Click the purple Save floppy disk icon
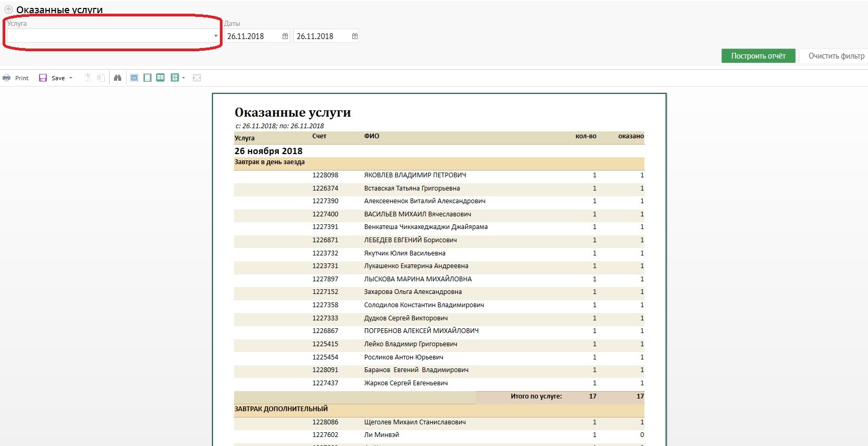The image size is (868, 446). coord(43,78)
